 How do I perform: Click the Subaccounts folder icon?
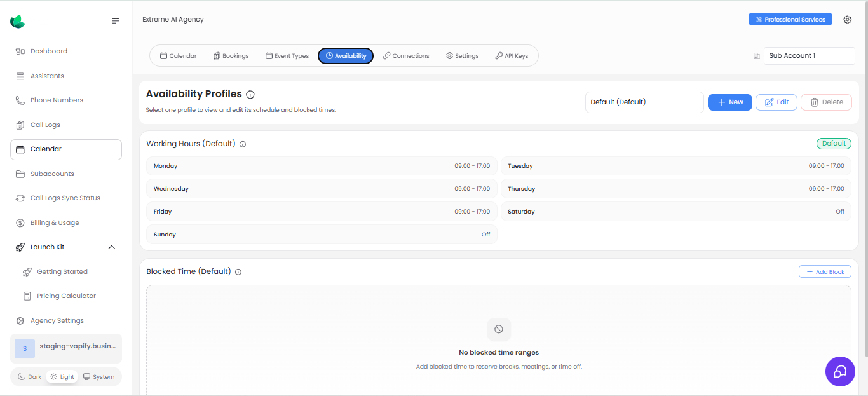[20, 174]
